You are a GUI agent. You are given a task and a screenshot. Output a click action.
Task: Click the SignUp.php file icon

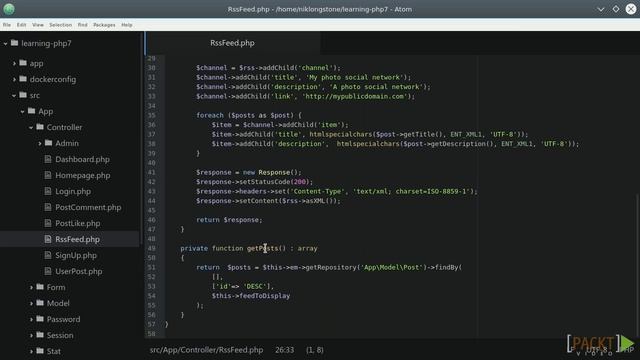click(48, 255)
